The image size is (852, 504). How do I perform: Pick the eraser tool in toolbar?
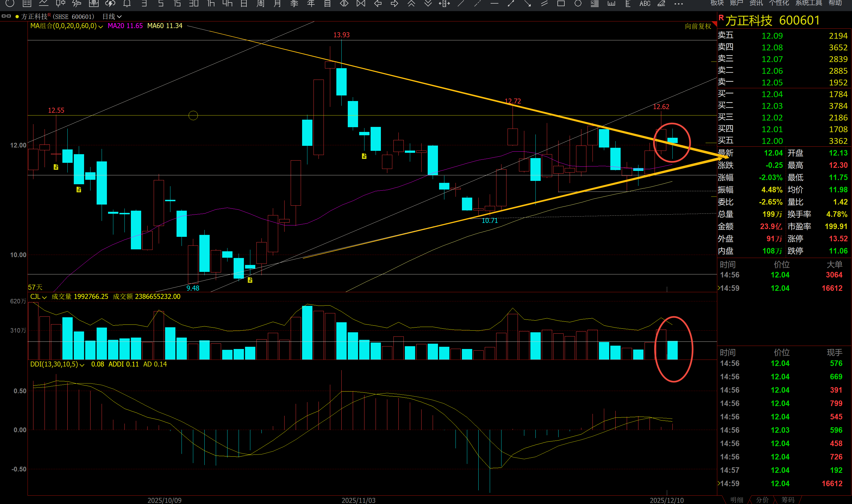661,3
